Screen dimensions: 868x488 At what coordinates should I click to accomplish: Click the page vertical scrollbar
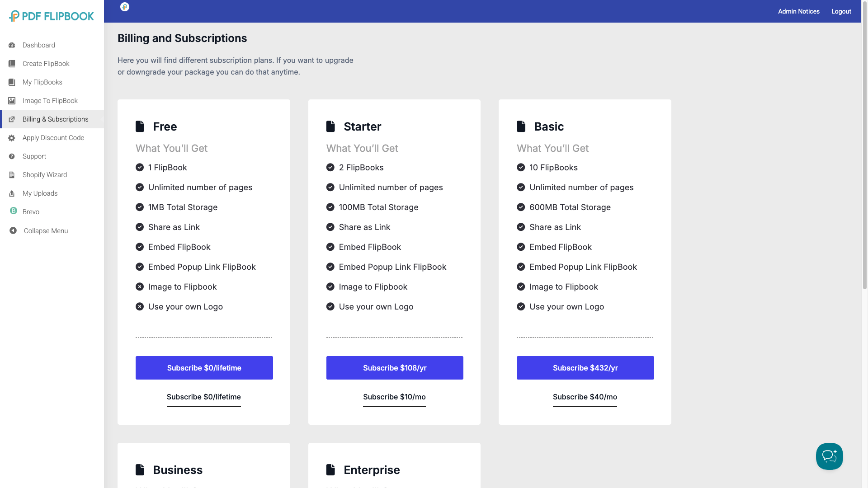pos(864,145)
